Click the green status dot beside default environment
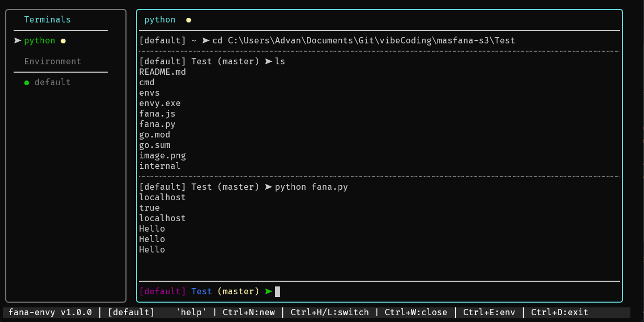The height and width of the screenshot is (322, 644). coord(26,82)
